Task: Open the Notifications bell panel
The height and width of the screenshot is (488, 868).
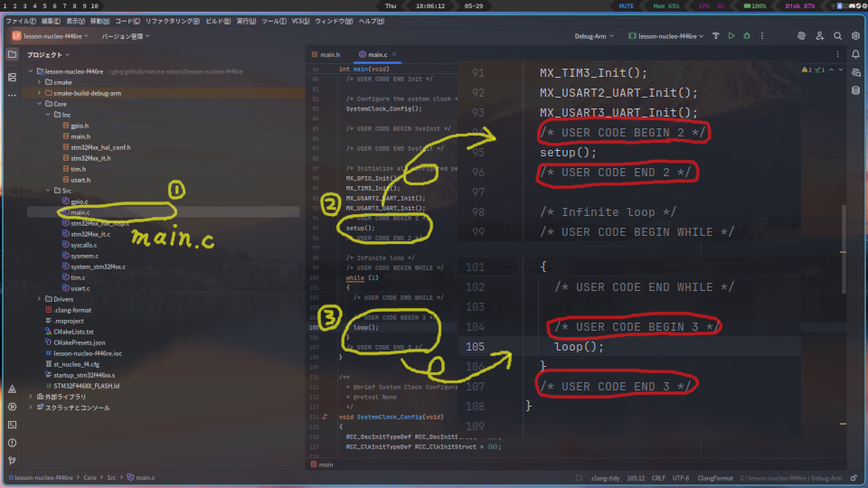Action: click(855, 54)
